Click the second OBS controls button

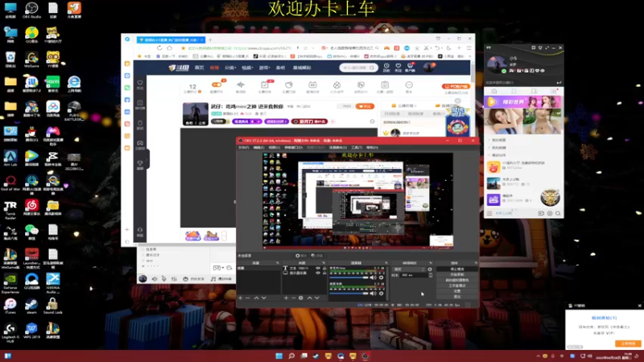pos(457,274)
